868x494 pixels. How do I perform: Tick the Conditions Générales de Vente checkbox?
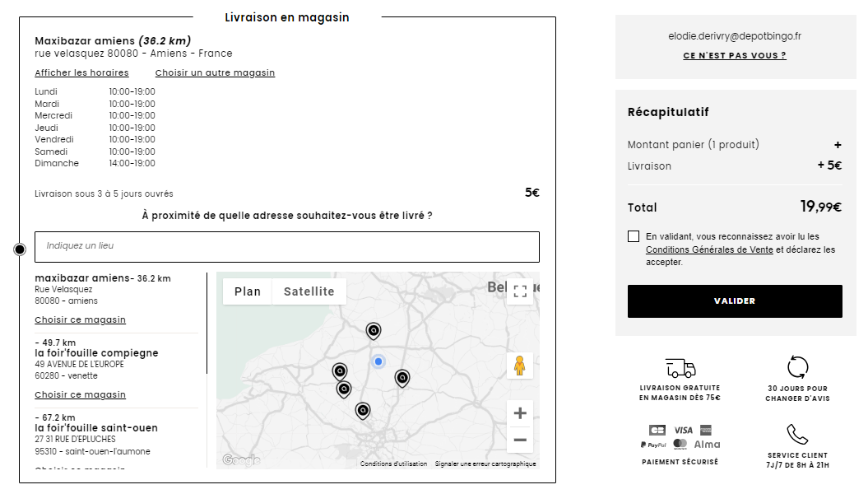634,236
